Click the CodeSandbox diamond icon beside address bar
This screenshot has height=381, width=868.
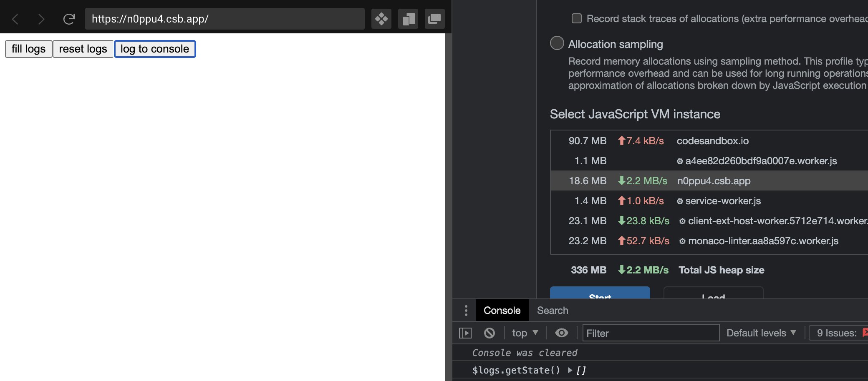point(381,19)
